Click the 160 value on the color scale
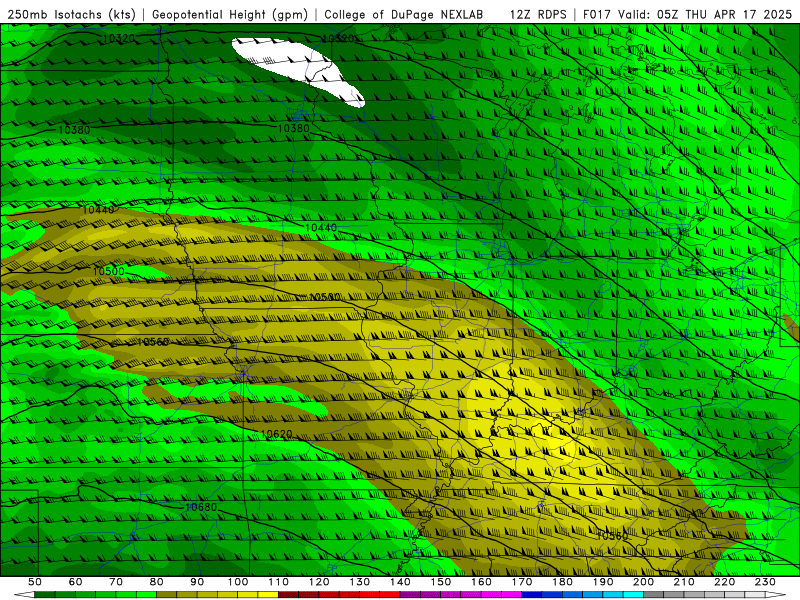This screenshot has width=800, height=600. (x=481, y=582)
